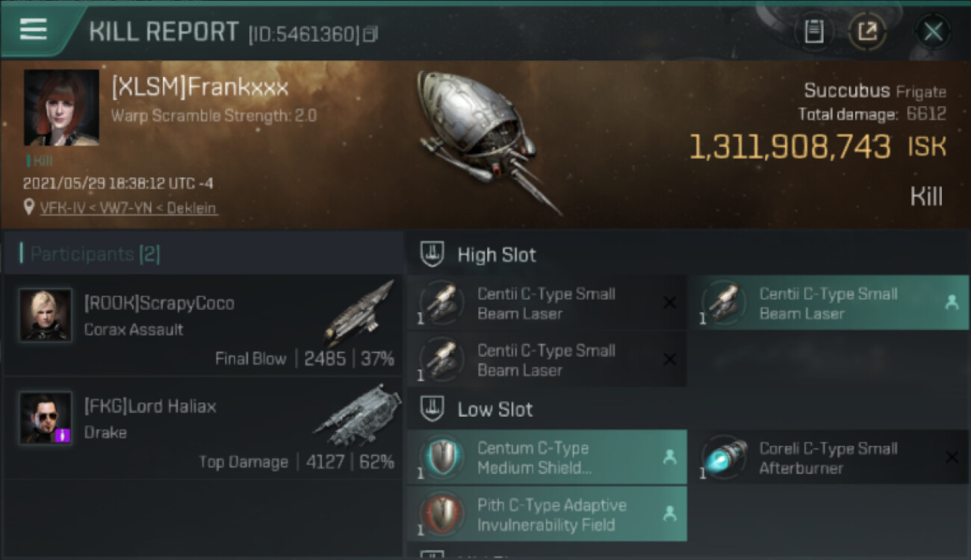
Task: Open the hamburger menu icon
Action: (x=33, y=30)
